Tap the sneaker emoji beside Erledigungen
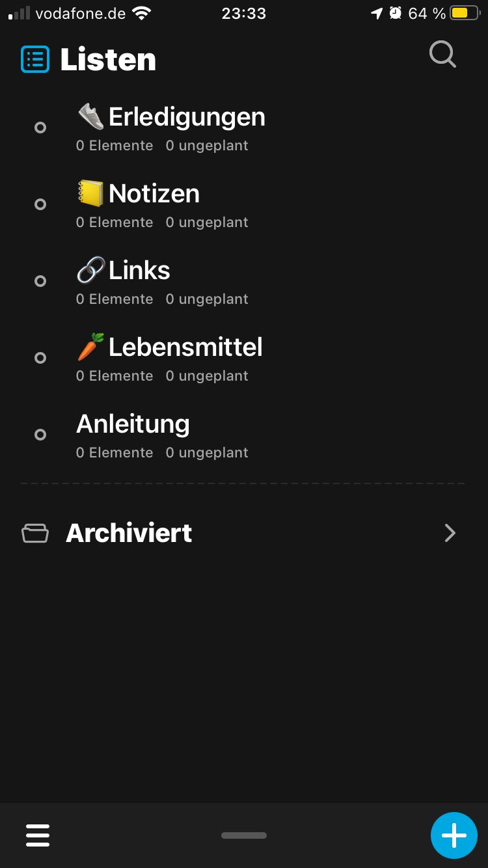Screen dimensions: 488x868 point(91,116)
